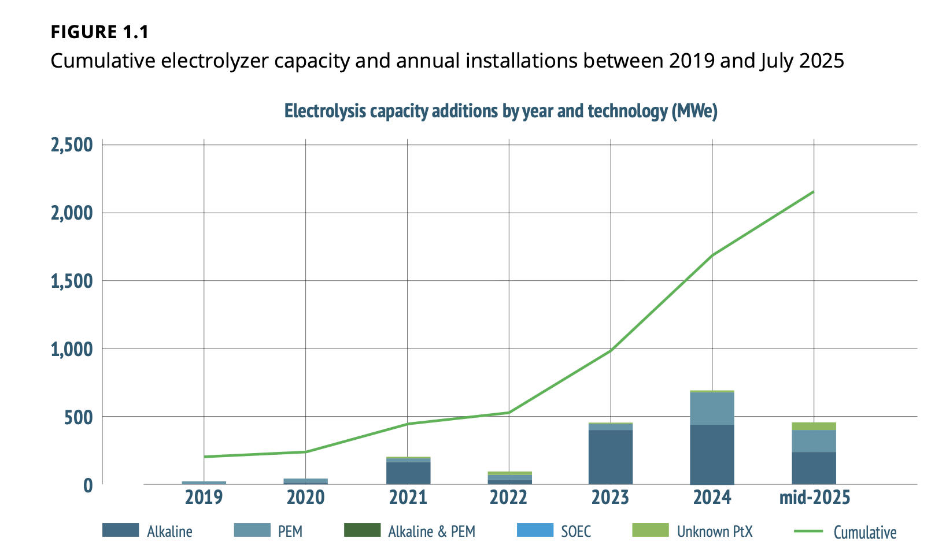Screen dimensions: 946x560
Task: Select the SOEC legend swatch
Action: 535,531
